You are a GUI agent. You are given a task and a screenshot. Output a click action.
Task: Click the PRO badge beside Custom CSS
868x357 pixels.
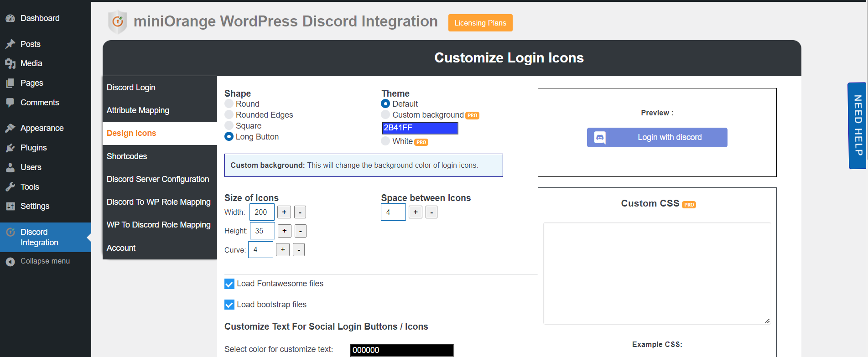pos(689,205)
